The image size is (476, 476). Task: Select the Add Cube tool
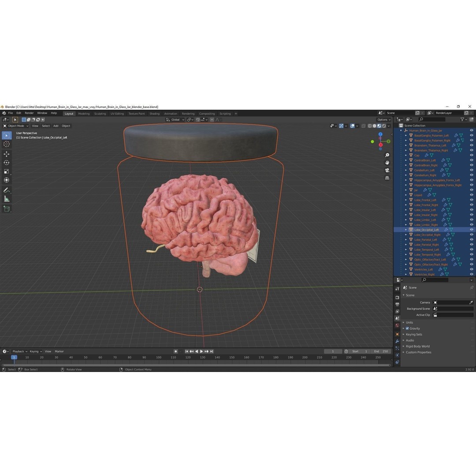(7, 209)
